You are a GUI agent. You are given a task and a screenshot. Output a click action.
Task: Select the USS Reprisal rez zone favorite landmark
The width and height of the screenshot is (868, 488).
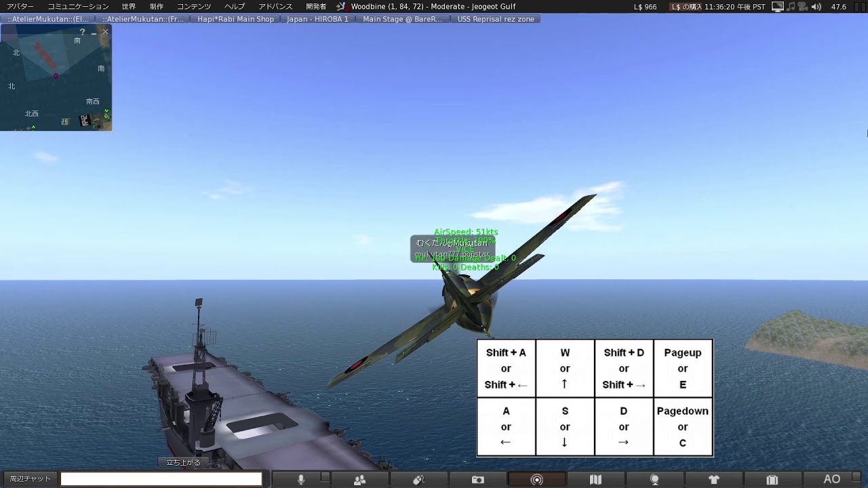point(496,19)
